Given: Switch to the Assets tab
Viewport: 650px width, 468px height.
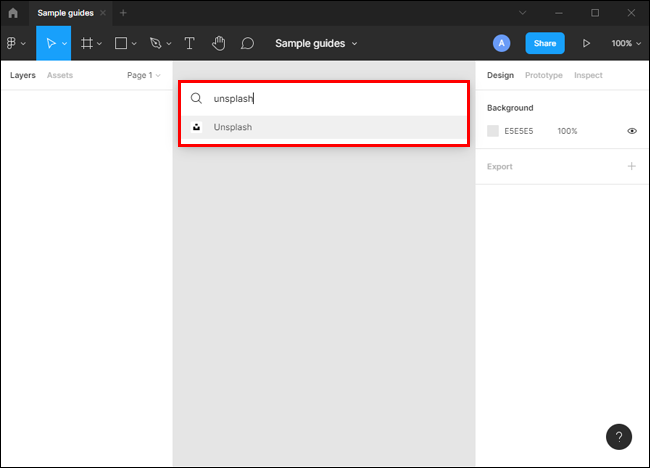Looking at the screenshot, I should (60, 75).
